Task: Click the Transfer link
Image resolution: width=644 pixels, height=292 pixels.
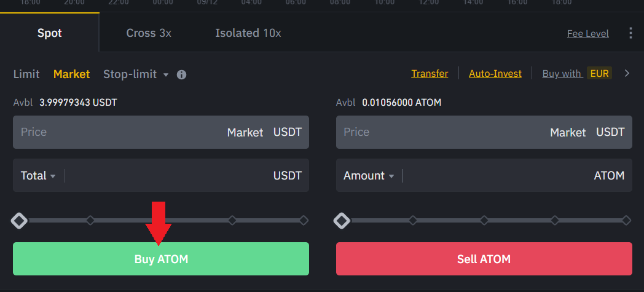Action: coord(430,74)
